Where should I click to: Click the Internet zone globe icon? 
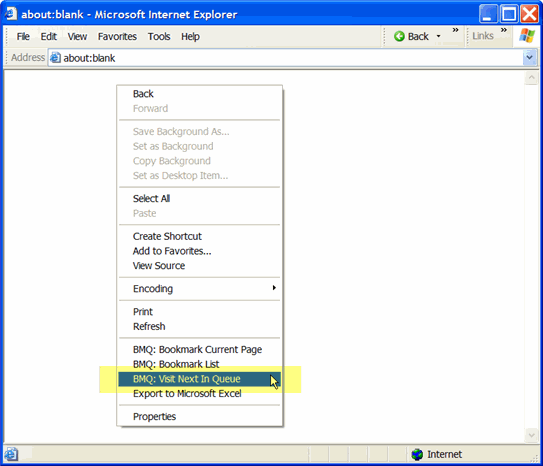(x=417, y=454)
